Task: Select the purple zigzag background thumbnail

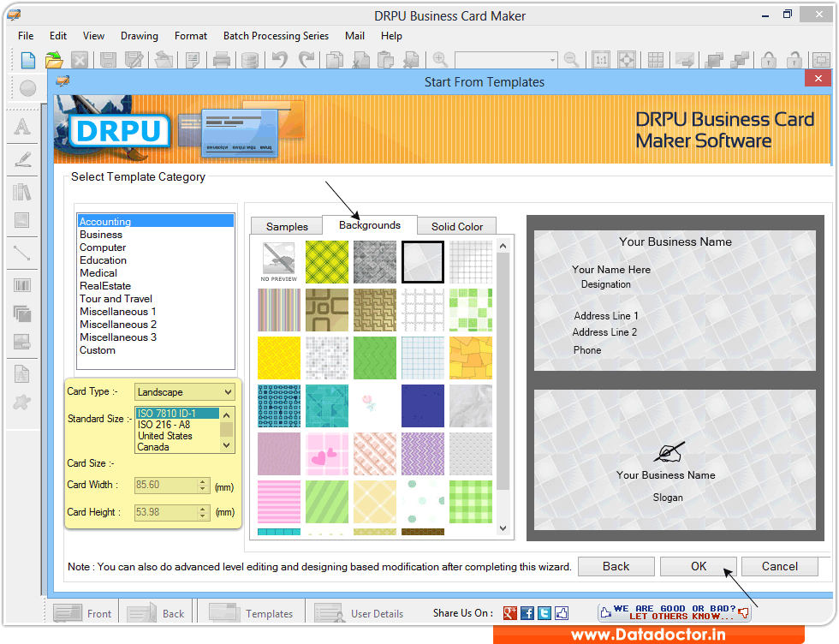Action: pos(423,454)
